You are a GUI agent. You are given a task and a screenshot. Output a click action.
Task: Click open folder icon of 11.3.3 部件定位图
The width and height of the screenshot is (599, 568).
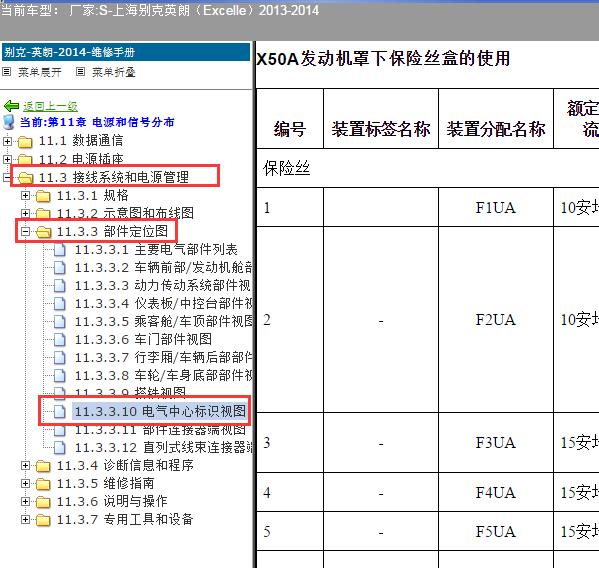44,231
